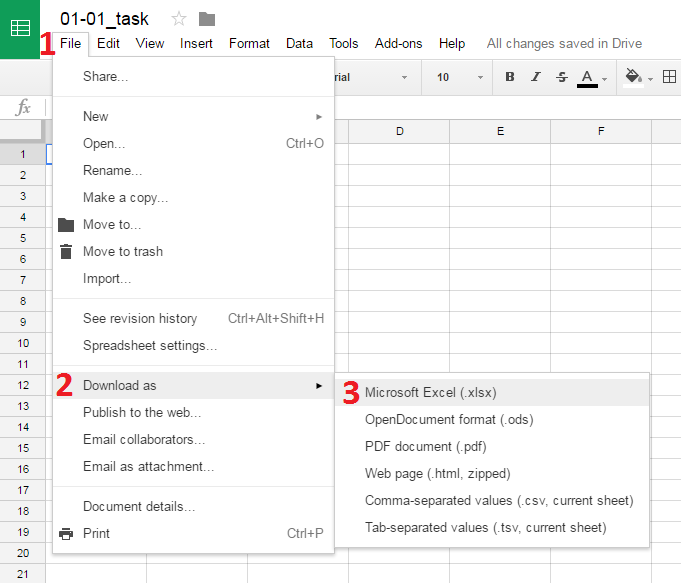Click the green Sheets home icon
Viewport: 681px width, 583px height.
click(20, 29)
